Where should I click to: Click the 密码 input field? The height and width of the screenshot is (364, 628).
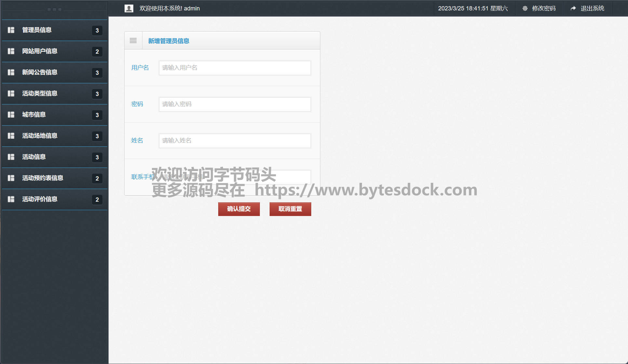pyautogui.click(x=234, y=104)
